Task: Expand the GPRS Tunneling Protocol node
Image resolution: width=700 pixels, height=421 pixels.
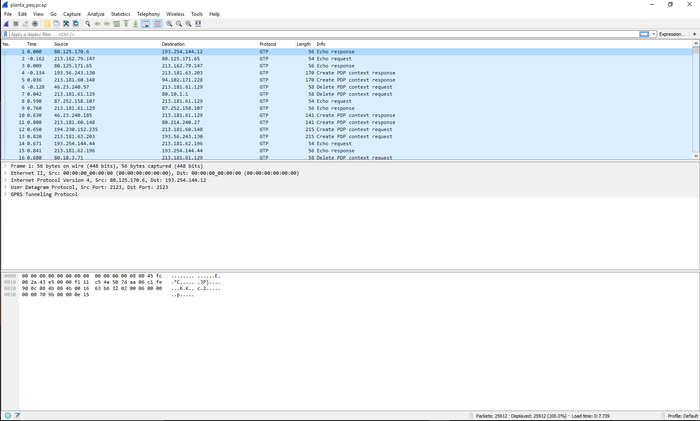Action: (5, 194)
